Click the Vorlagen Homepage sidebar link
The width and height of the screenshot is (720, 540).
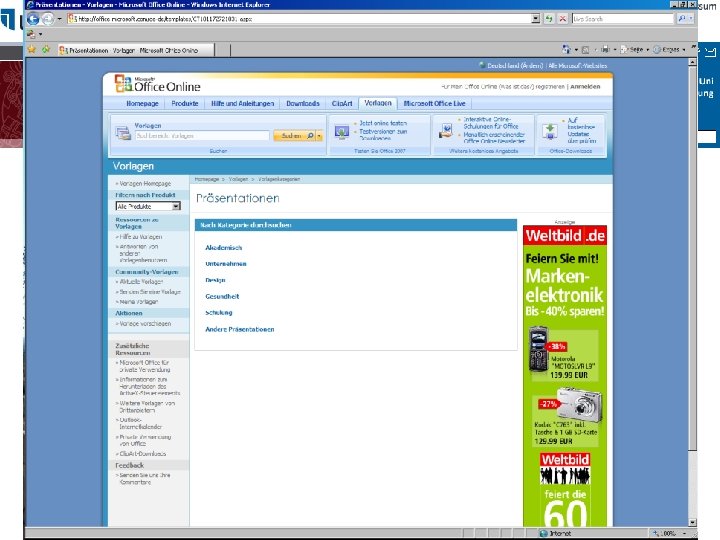click(145, 183)
